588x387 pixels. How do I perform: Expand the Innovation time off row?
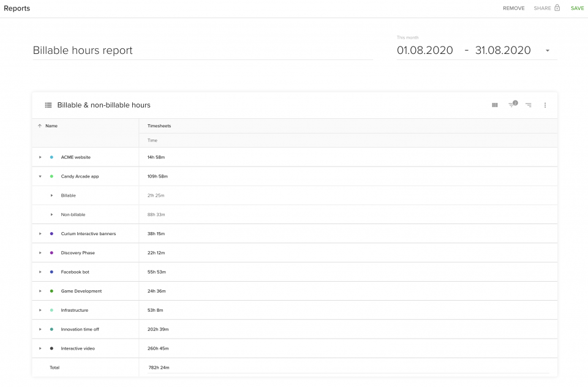[x=40, y=329]
